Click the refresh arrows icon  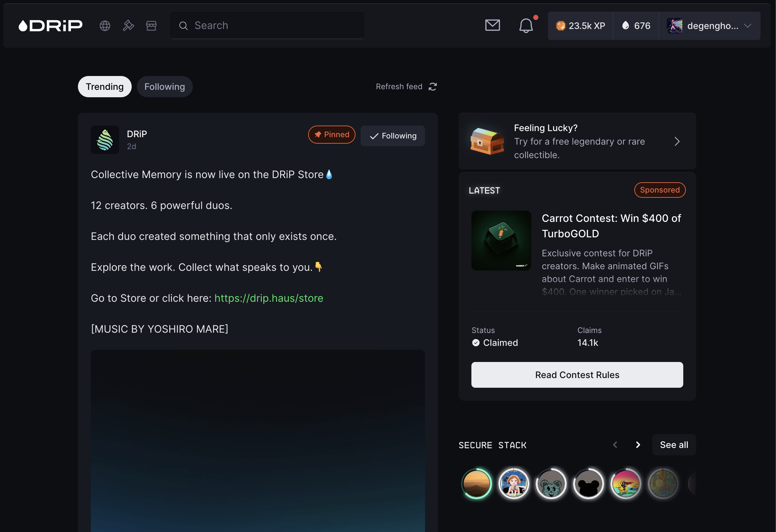pyautogui.click(x=433, y=87)
